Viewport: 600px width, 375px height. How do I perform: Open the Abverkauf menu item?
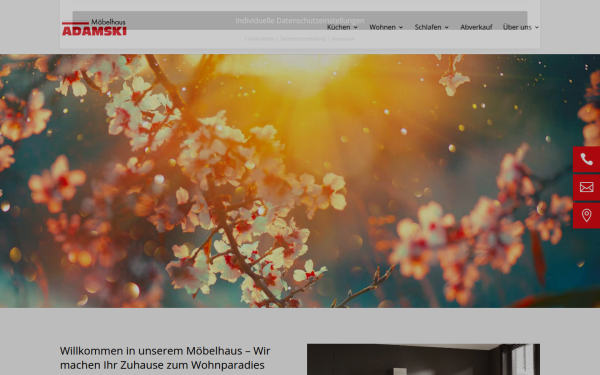pos(476,27)
